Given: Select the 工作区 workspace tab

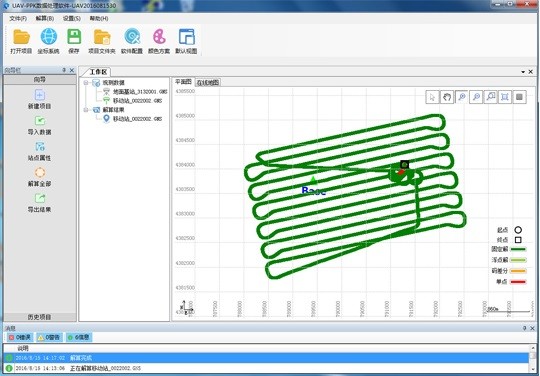Looking at the screenshot, I should 98,72.
